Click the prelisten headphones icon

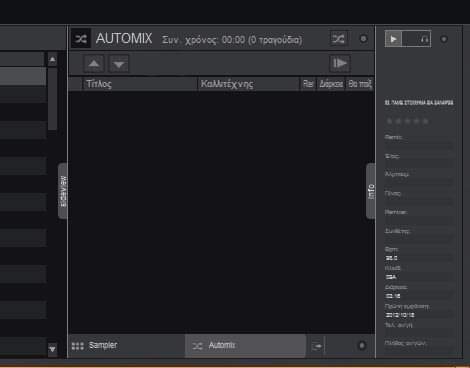pos(424,39)
